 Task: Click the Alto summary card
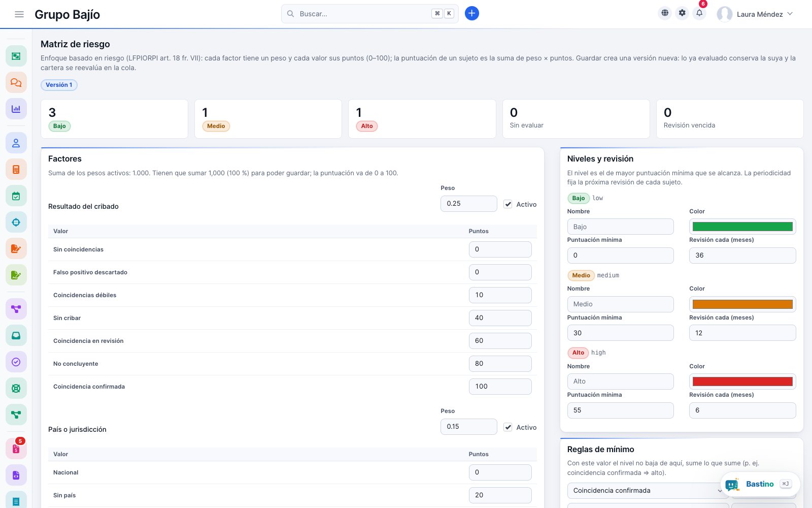point(422,119)
